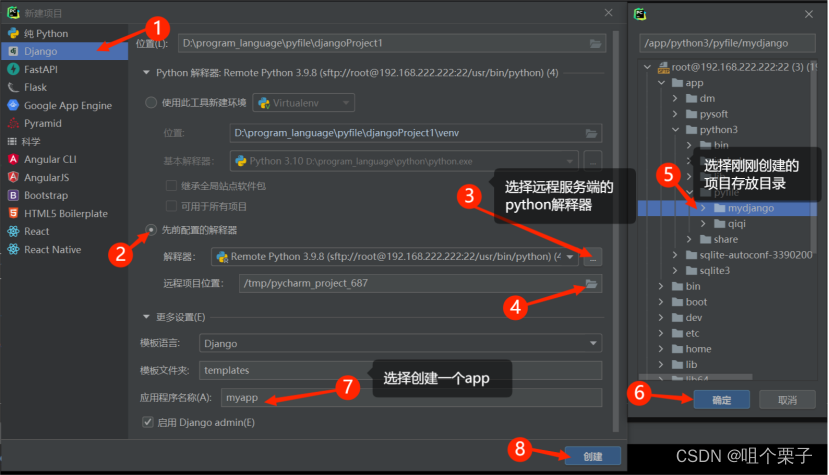Choose FastAPI project type
The height and width of the screenshot is (475, 829).
point(65,69)
